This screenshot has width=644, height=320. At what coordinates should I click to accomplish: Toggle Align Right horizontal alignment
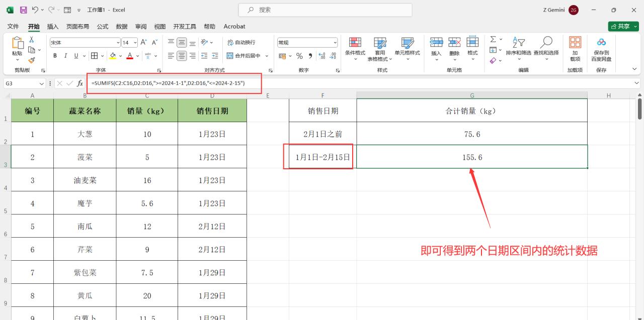192,56
